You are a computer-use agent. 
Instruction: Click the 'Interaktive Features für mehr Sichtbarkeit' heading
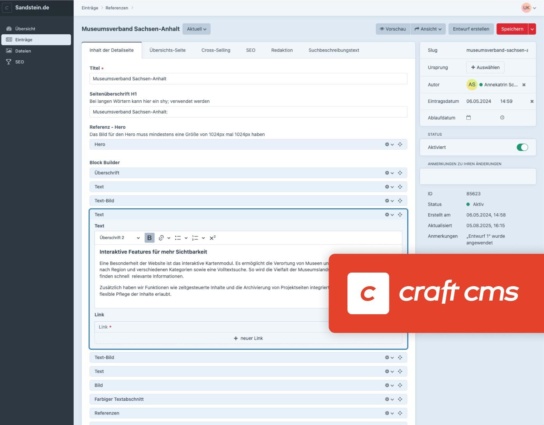click(153, 252)
